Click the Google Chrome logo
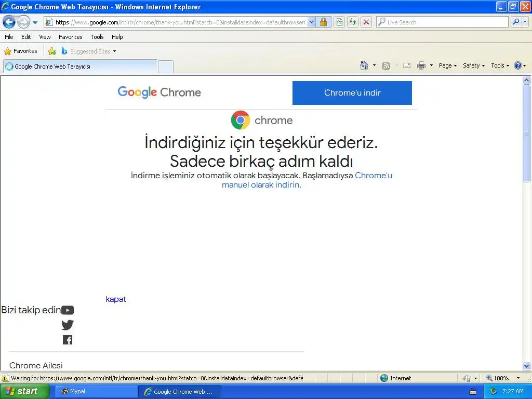Screen dimensions: 532x399 coord(159,92)
